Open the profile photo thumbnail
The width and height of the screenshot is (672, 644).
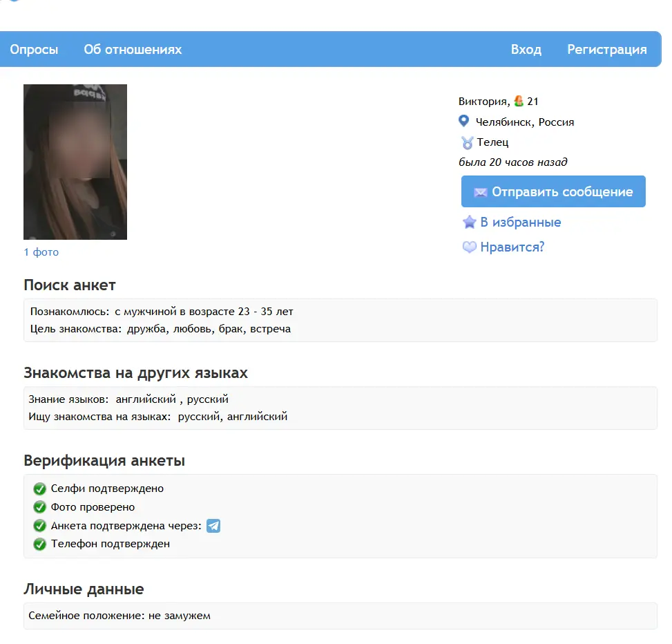75,162
